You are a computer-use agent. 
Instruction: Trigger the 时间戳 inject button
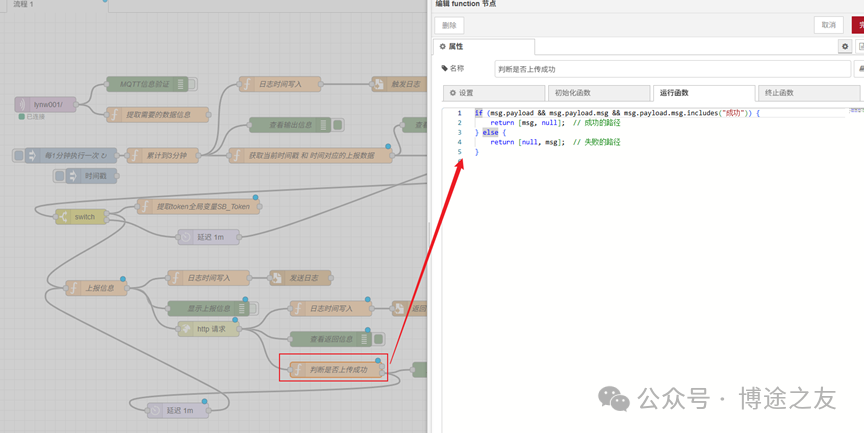(x=60, y=176)
